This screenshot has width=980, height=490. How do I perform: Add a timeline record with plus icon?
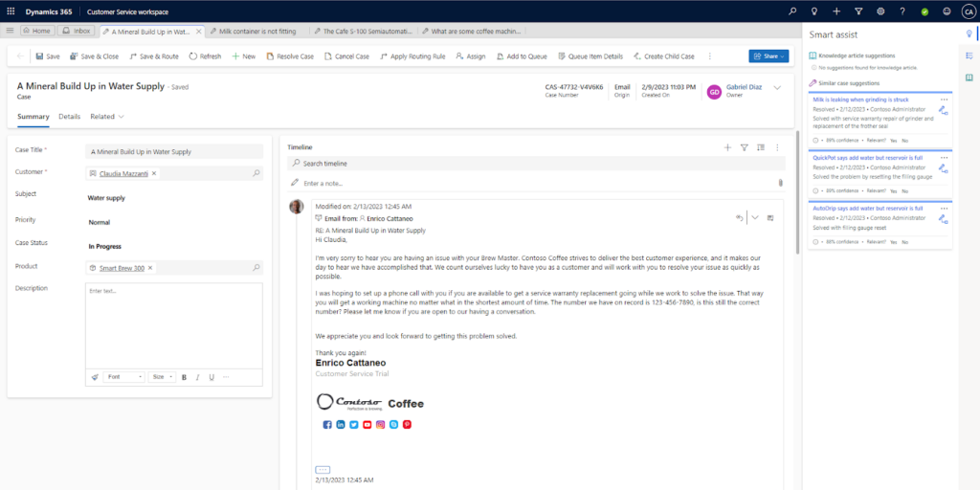pyautogui.click(x=727, y=147)
